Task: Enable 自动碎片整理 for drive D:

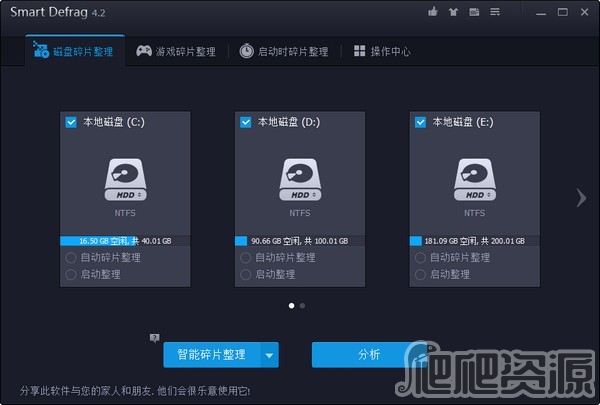Action: tap(246, 258)
